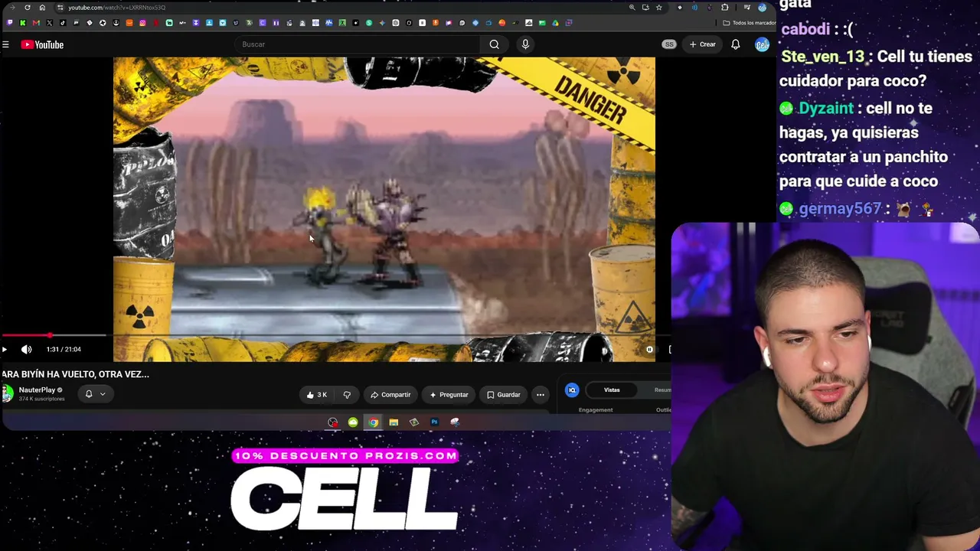Open the Twitch bookmark at bar start
The width and height of the screenshot is (980, 551).
pos(9,23)
